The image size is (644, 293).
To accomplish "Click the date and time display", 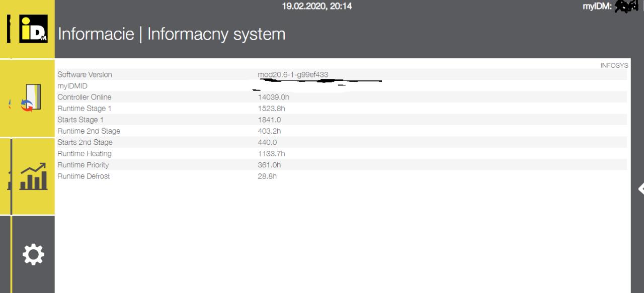I will pyautogui.click(x=317, y=7).
